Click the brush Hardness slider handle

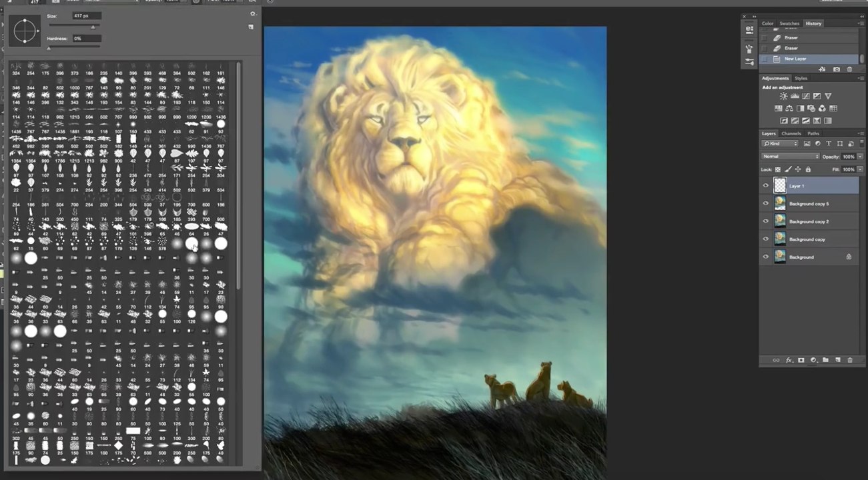[x=49, y=48]
